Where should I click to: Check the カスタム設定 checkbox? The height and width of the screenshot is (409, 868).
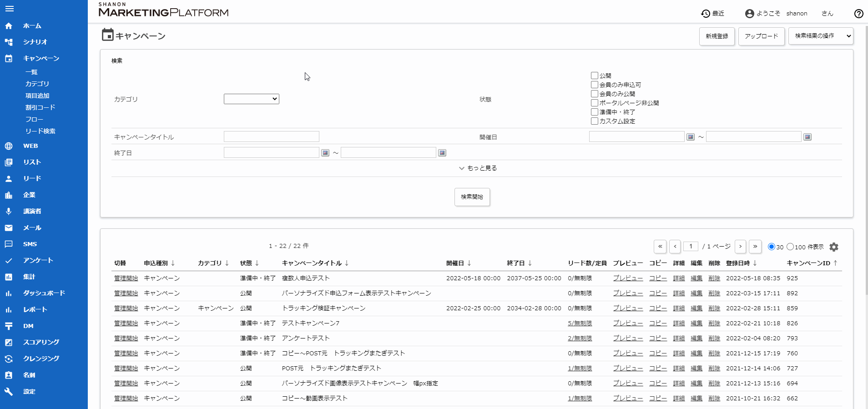594,121
